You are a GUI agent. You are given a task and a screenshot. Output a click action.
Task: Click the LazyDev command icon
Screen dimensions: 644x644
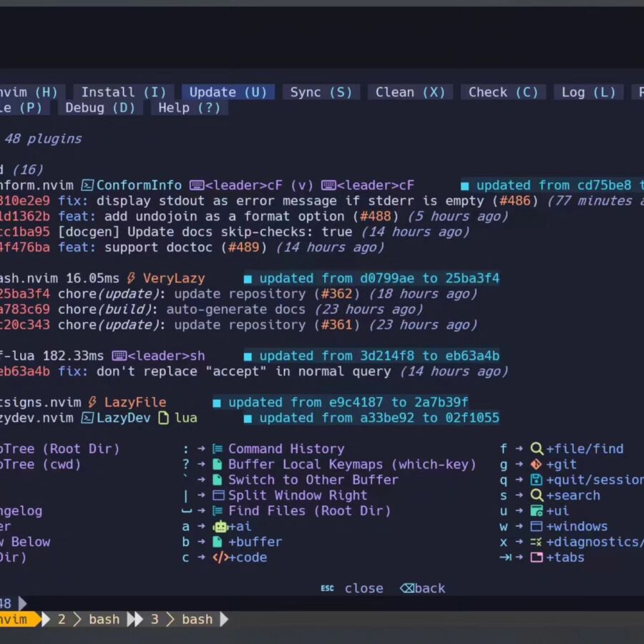87,418
